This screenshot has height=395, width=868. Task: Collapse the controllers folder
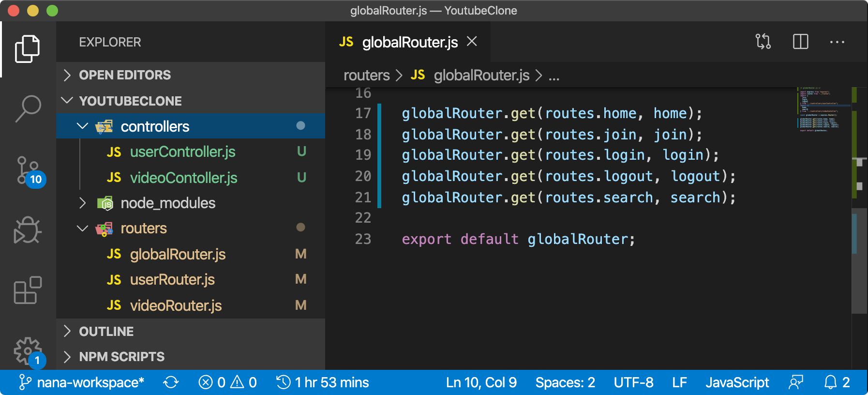191,126
